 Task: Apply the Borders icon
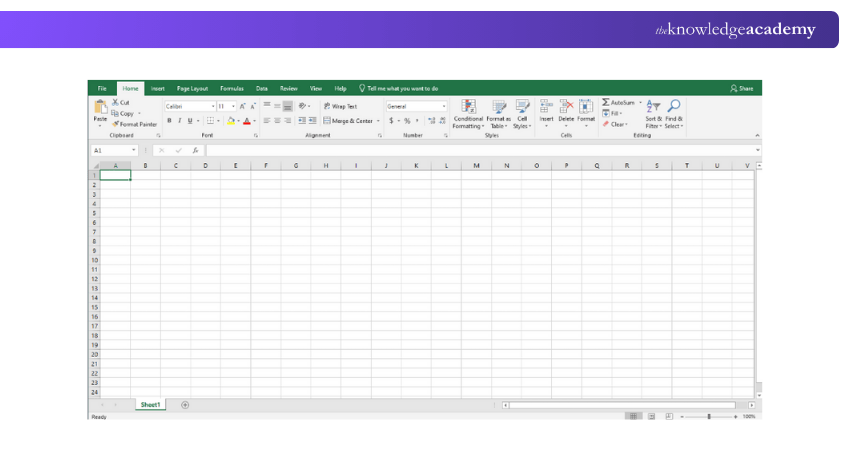210,121
